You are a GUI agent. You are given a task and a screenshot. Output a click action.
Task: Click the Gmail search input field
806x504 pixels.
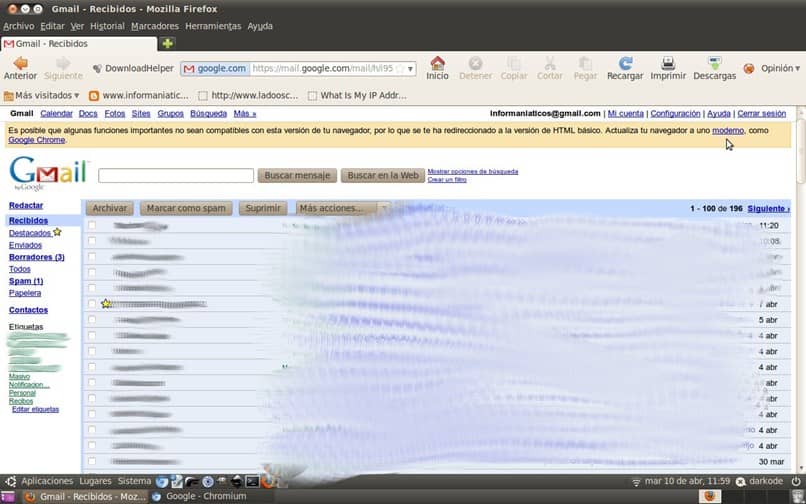point(176,175)
